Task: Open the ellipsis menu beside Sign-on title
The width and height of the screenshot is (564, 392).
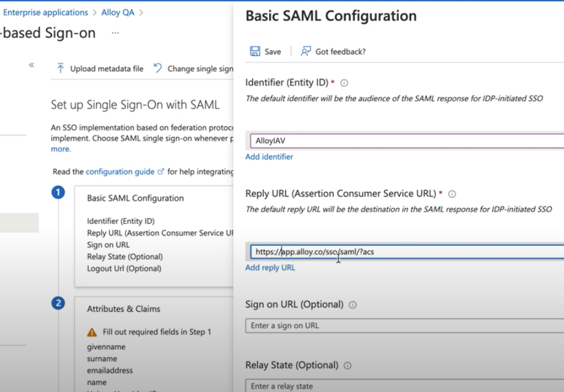Action: tap(115, 33)
